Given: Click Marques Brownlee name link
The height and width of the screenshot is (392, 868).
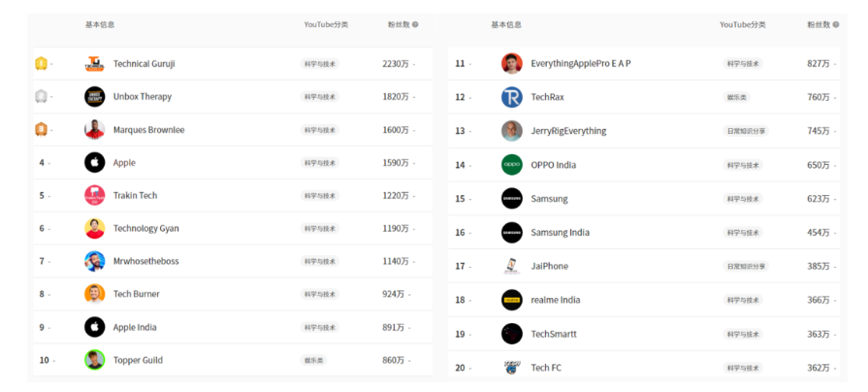Looking at the screenshot, I should [x=149, y=130].
